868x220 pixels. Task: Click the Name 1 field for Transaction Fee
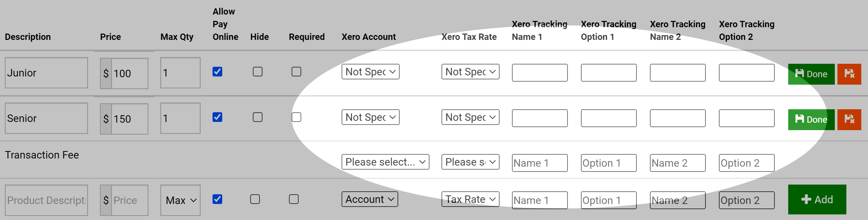point(540,163)
